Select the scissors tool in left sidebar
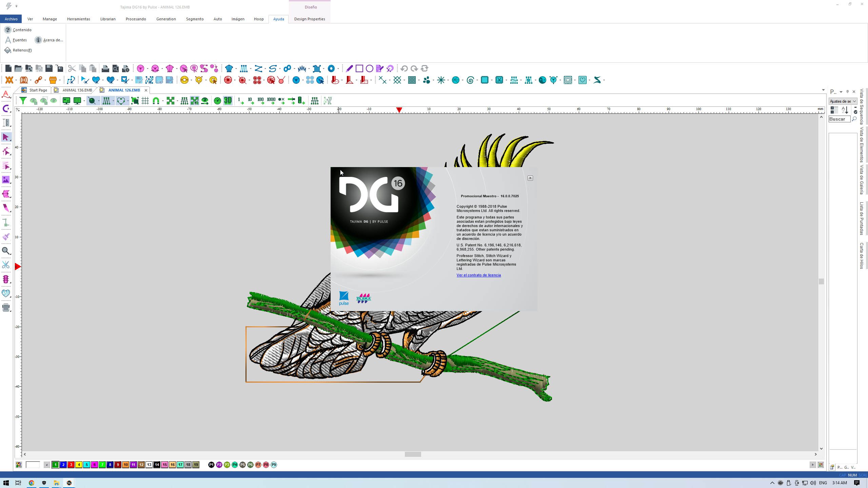 pyautogui.click(x=6, y=265)
